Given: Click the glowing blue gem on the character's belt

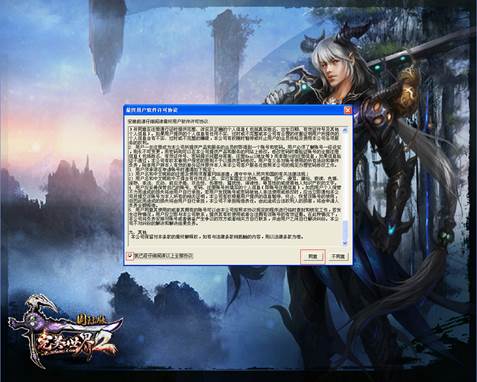Looking at the screenshot, I should point(392,229).
